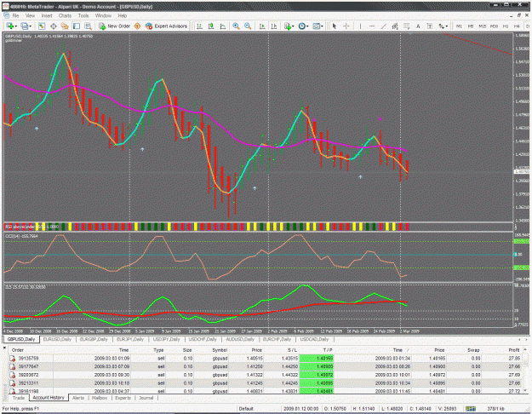Open the Window menu
Viewport: 532px width, 414px height.
click(103, 15)
